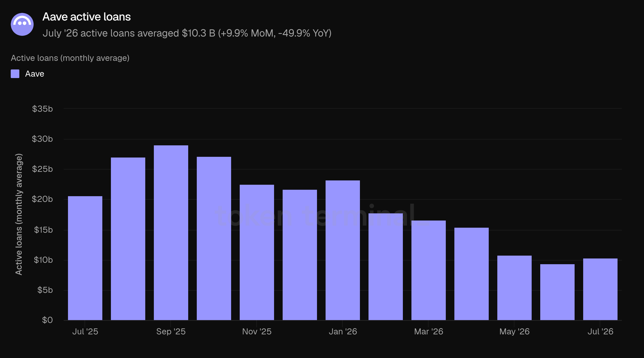Select the May '26 bar
This screenshot has width=644, height=358.
coord(514,288)
